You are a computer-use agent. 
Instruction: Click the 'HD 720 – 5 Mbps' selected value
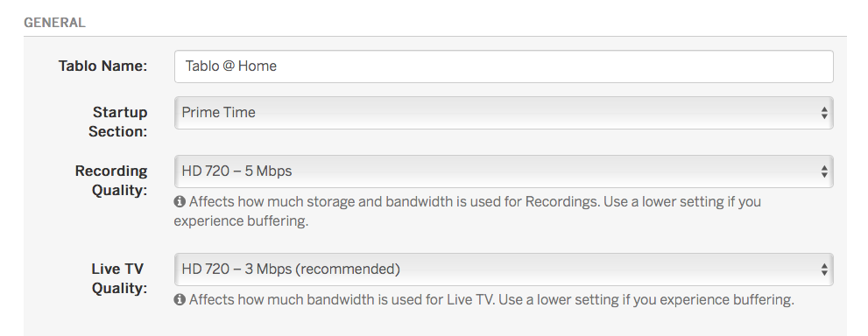pos(237,171)
